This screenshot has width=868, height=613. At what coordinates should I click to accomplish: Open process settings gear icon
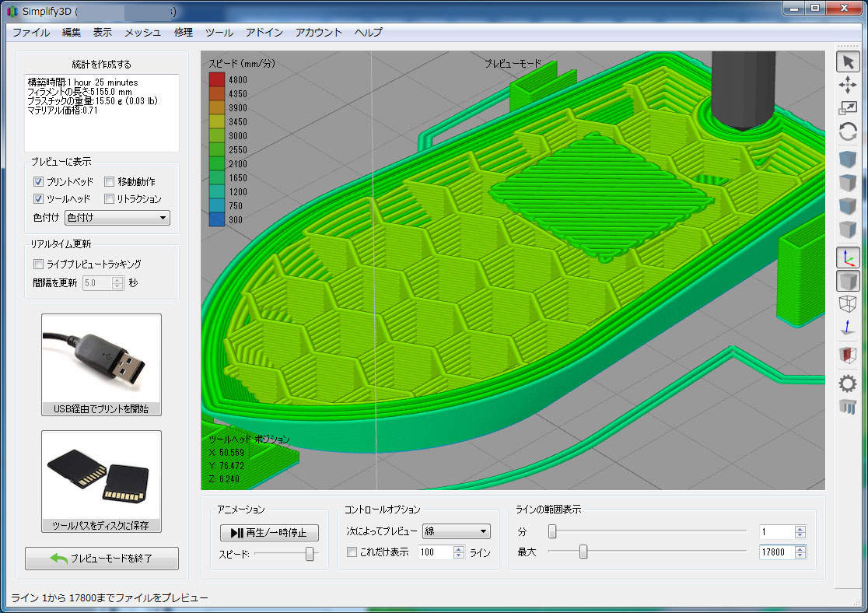tap(848, 383)
